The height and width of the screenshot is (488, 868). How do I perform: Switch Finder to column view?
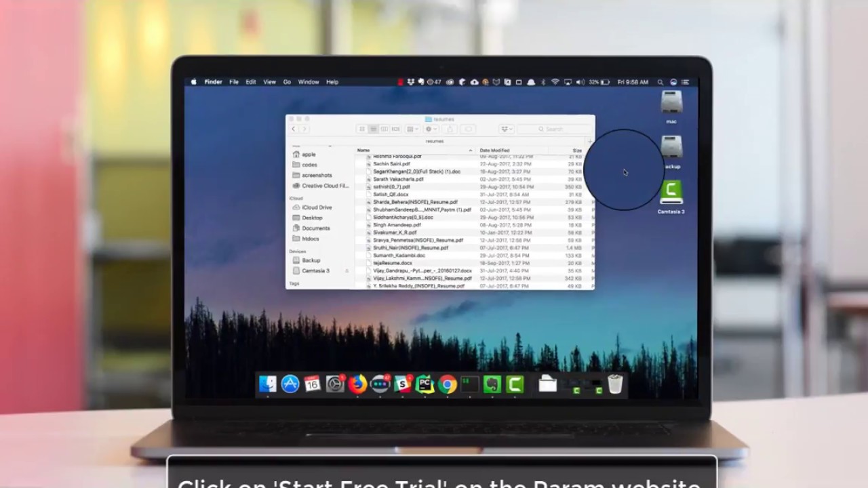[x=384, y=129]
